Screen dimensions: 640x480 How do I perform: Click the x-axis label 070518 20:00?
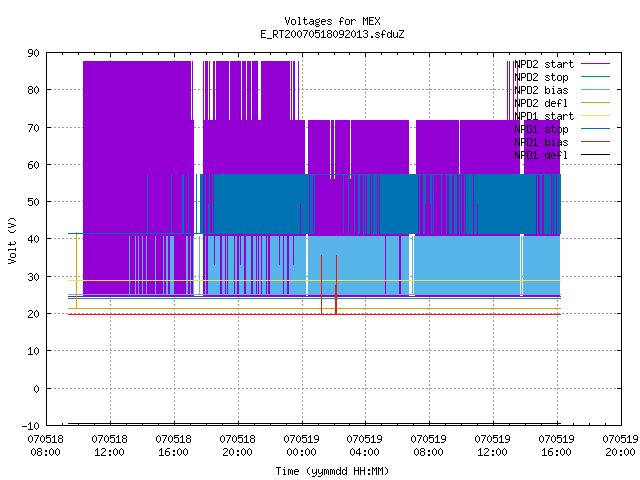coord(238,446)
